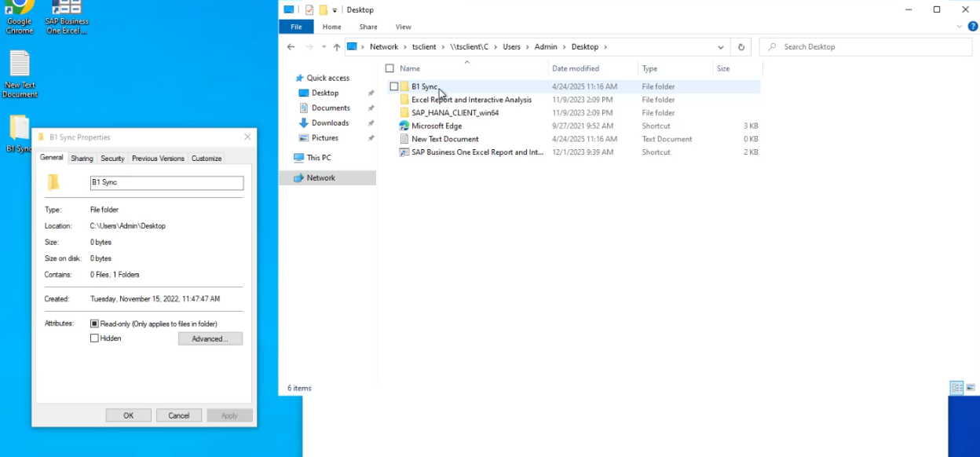
Task: Go up one folder level
Action: coord(337,47)
